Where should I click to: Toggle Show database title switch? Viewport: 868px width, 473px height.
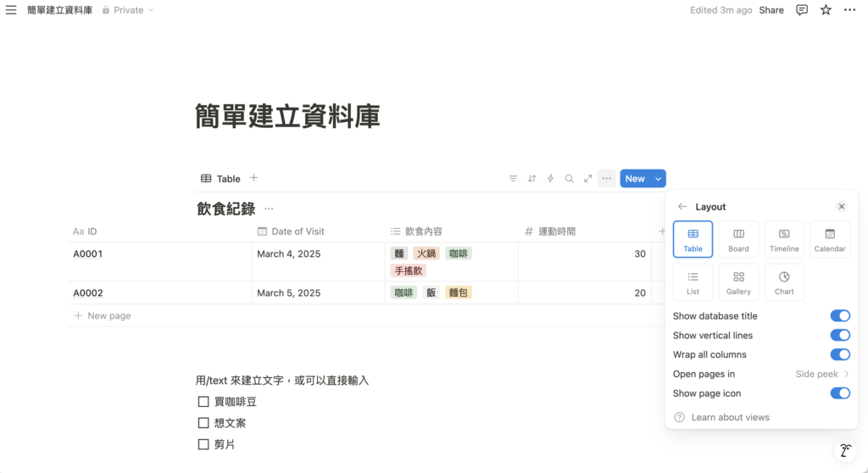[x=839, y=316]
